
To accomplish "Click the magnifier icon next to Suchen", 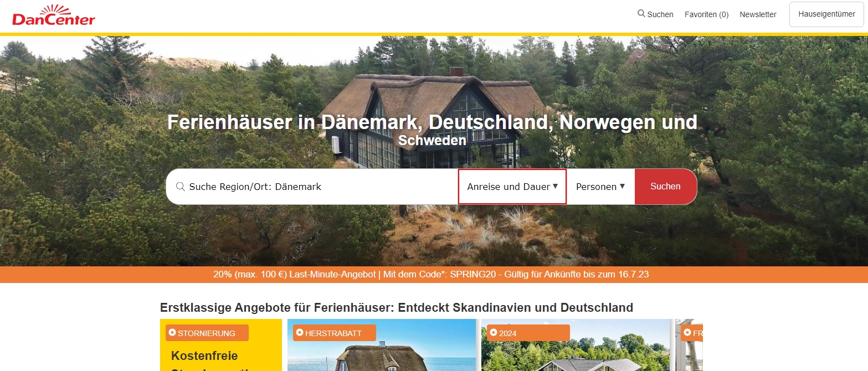I will pyautogui.click(x=641, y=14).
